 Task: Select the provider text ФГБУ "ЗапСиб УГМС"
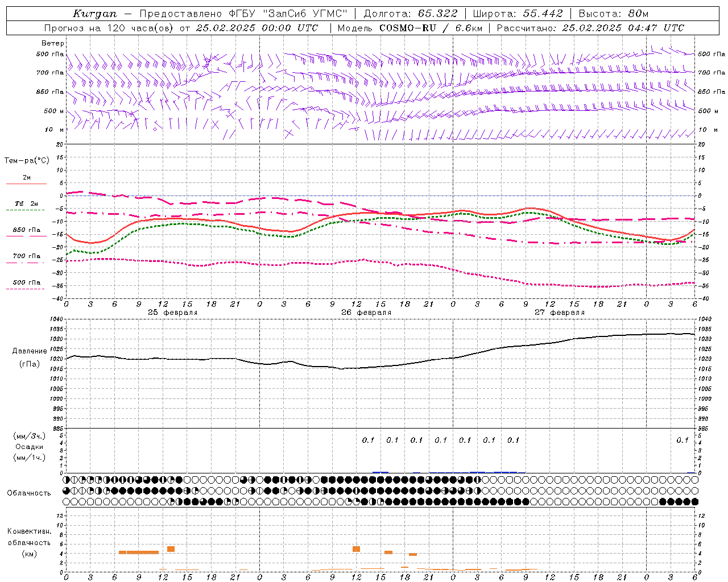tap(287, 14)
